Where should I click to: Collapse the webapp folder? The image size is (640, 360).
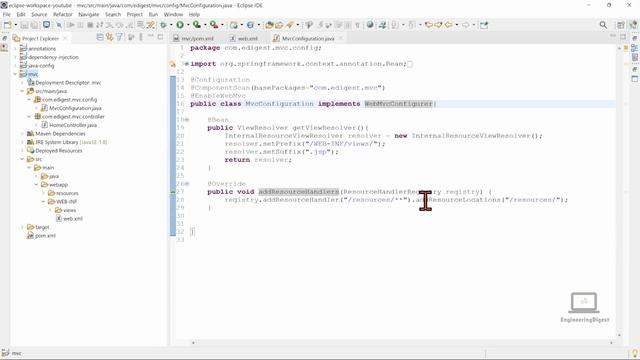coord(36,184)
